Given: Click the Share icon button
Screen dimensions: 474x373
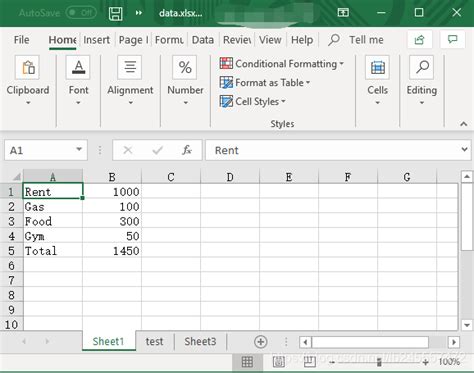Looking at the screenshot, I should [420, 40].
